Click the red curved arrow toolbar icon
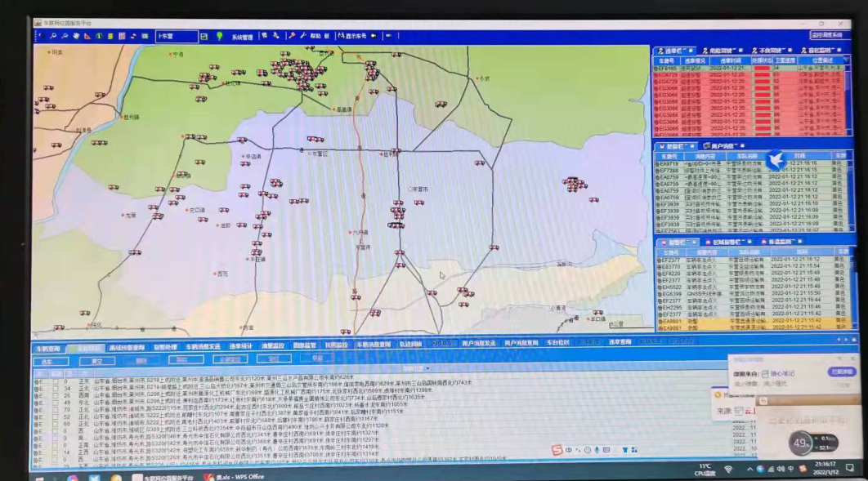This screenshot has width=868, height=481. tap(133, 36)
